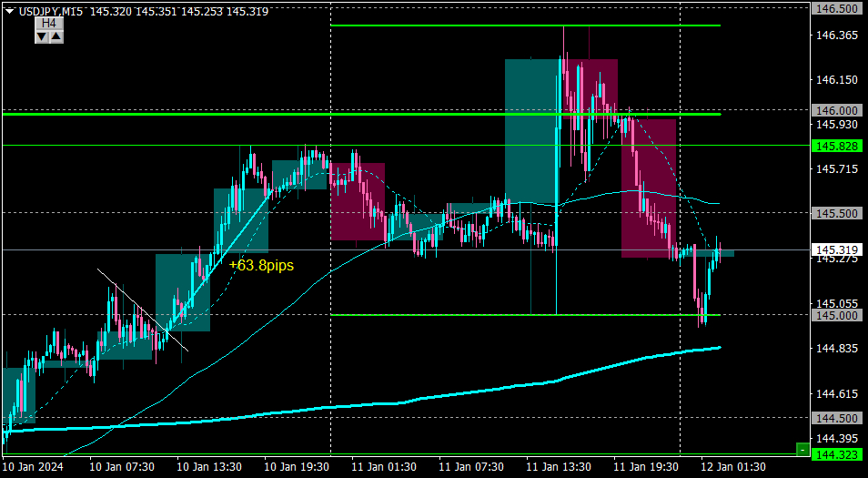This screenshot has width=868, height=478.
Task: Click the down arrow under H4
Action: point(42,36)
